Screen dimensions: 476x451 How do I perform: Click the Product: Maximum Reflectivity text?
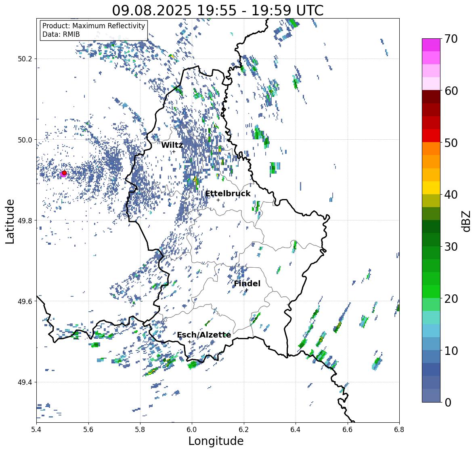click(x=94, y=26)
